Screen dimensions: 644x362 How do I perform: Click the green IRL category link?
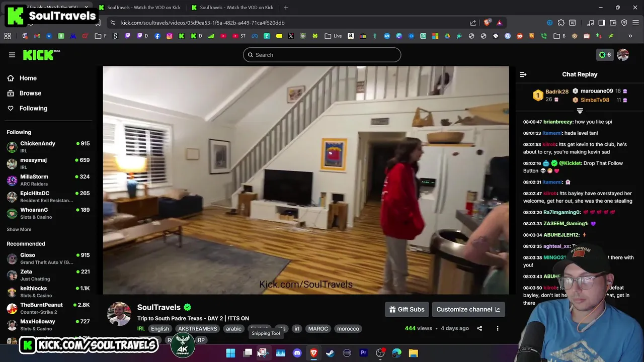tap(141, 329)
